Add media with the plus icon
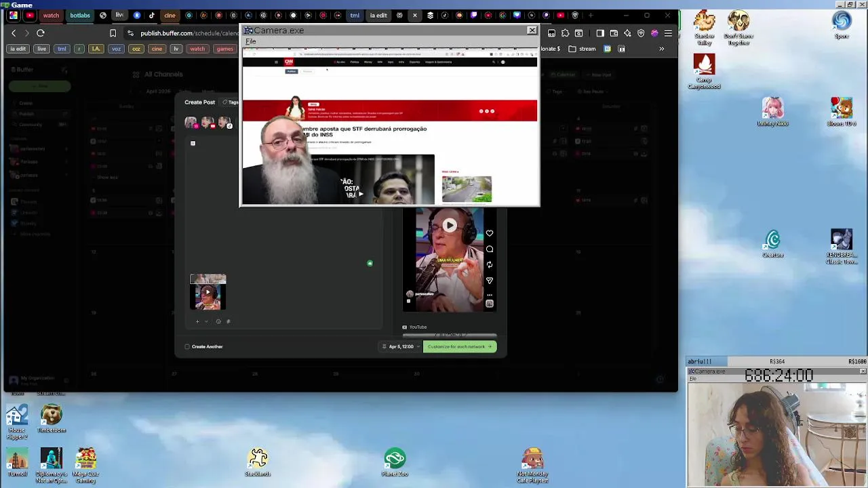The height and width of the screenshot is (488, 868). pos(197,321)
